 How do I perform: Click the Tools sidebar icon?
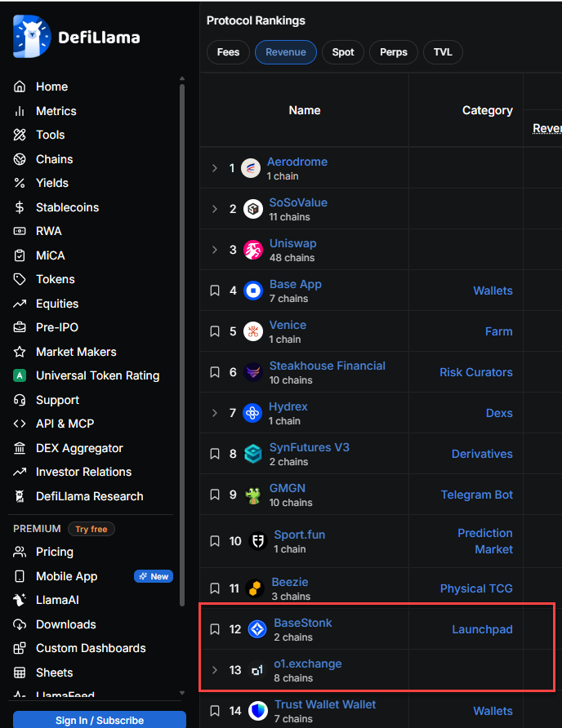20,135
